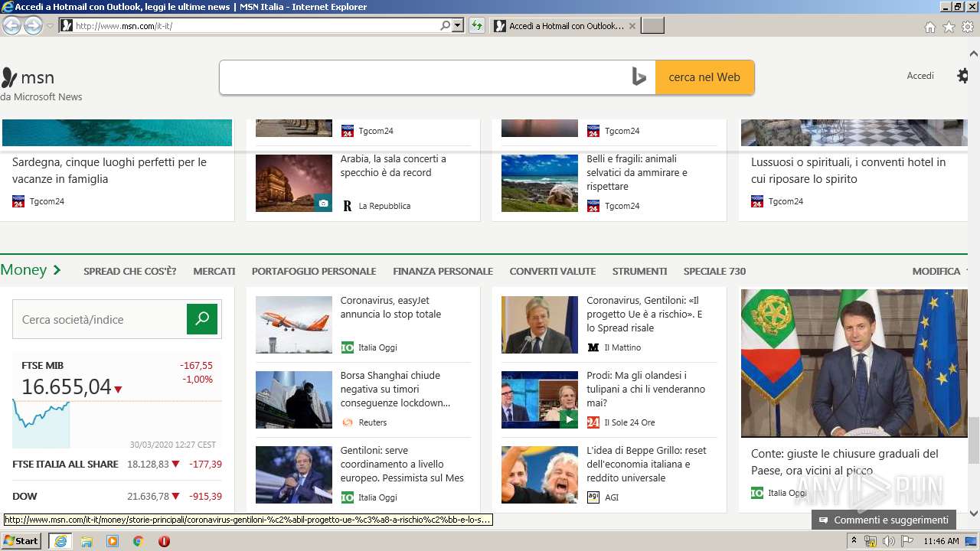
Task: Click the volume speaker tray icon
Action: 888,541
